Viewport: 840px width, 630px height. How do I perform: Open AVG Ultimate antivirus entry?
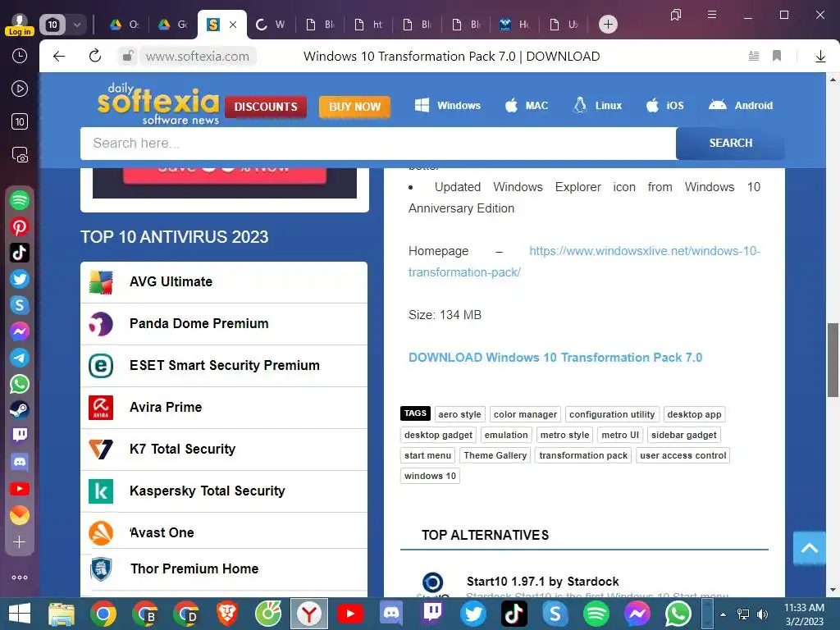[x=224, y=282]
